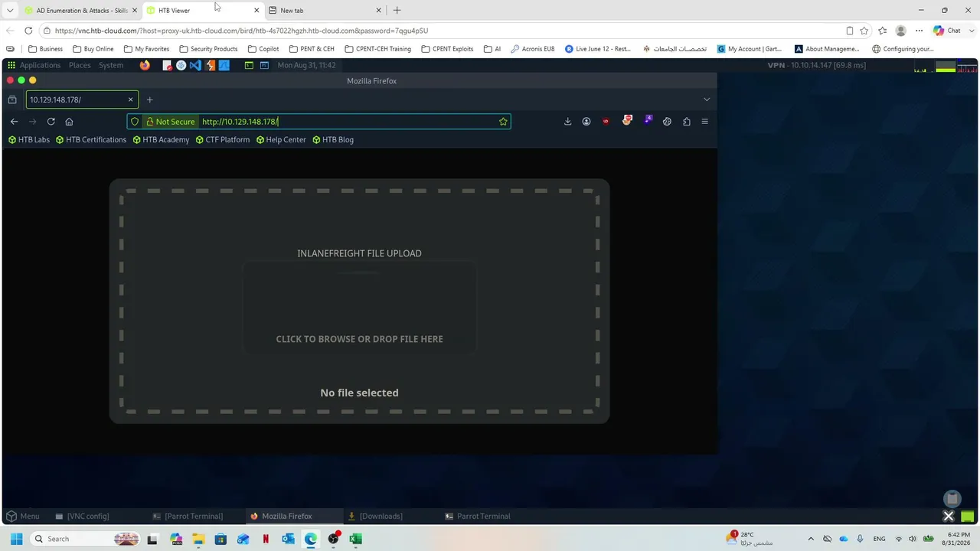This screenshot has height=551, width=980.
Task: Open Netflix from the Windows taskbar
Action: pyautogui.click(x=266, y=539)
